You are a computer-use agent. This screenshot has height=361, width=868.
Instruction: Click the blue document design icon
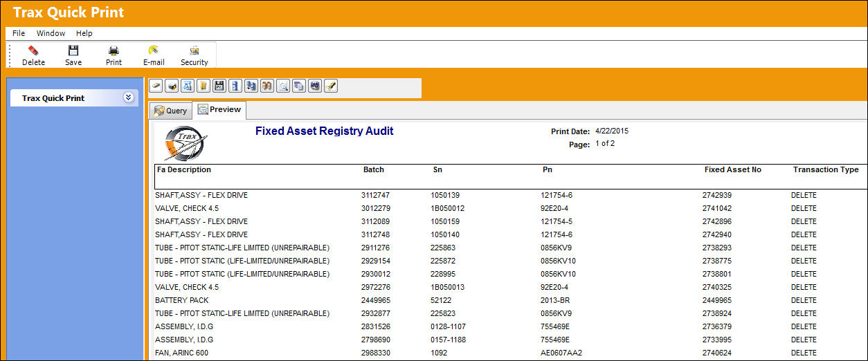pyautogui.click(x=188, y=86)
